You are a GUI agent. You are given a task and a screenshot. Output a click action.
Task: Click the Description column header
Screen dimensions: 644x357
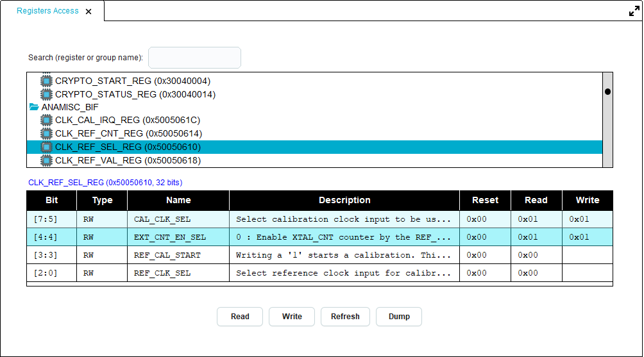point(344,200)
